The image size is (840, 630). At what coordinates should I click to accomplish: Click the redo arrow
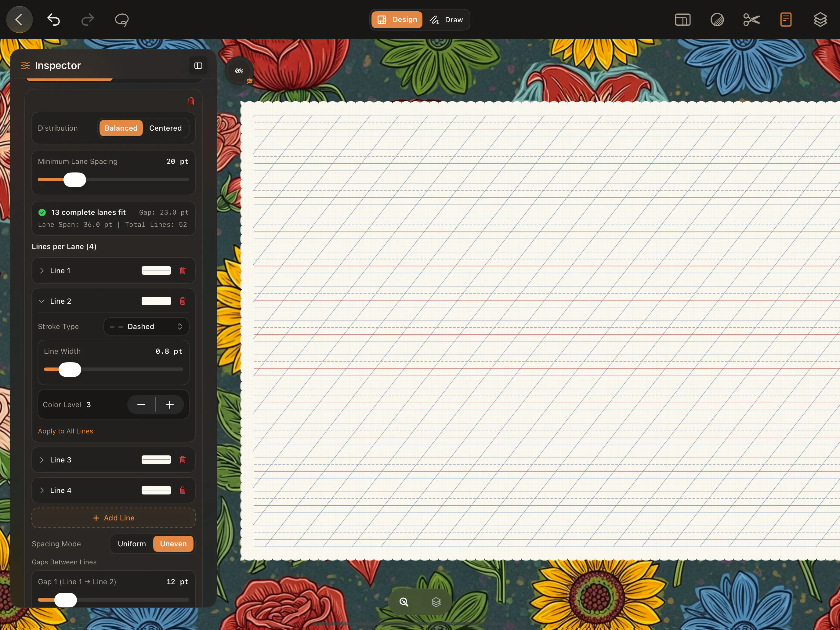tap(88, 19)
